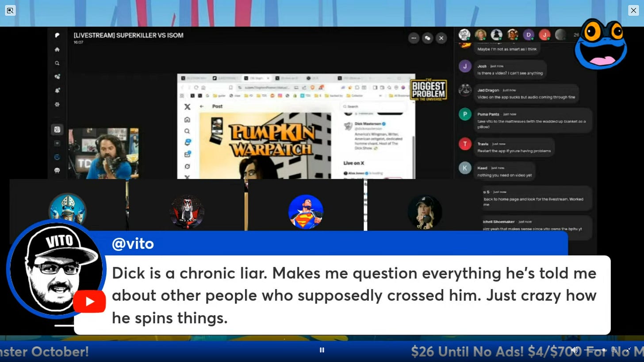This screenshot has width=644, height=362.
Task: Reload the page in the shared browser
Action: [x=196, y=88]
